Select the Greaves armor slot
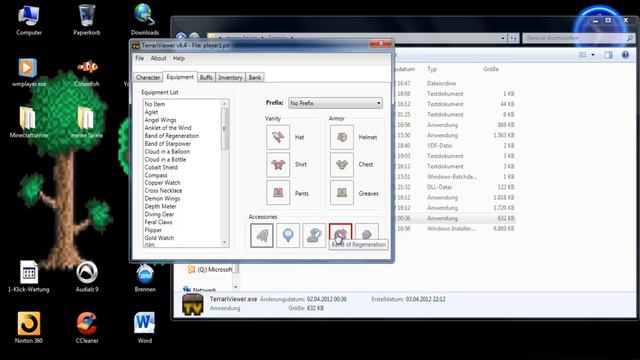 342,193
